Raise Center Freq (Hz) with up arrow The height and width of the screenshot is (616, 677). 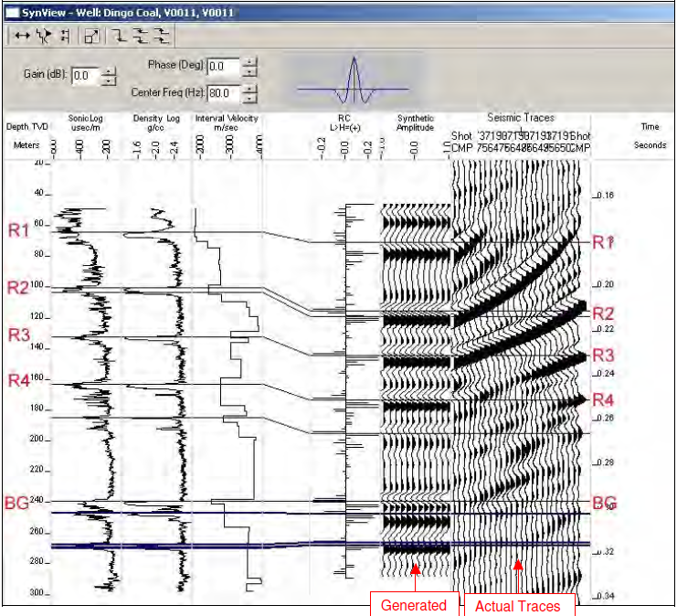click(x=250, y=88)
